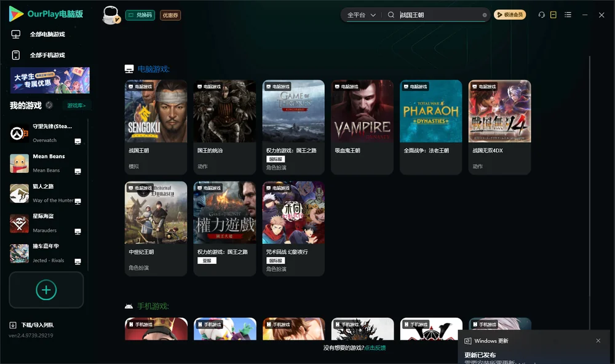Click version text ver:2.4.9739.29219
615x364 pixels.
tap(31, 336)
